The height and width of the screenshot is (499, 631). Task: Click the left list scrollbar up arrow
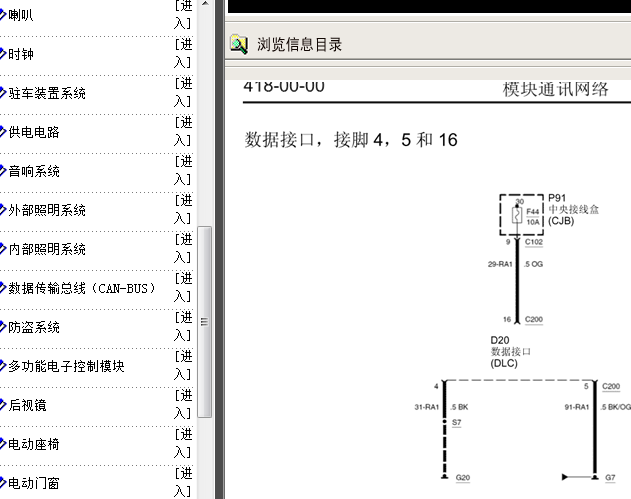click(205, 4)
